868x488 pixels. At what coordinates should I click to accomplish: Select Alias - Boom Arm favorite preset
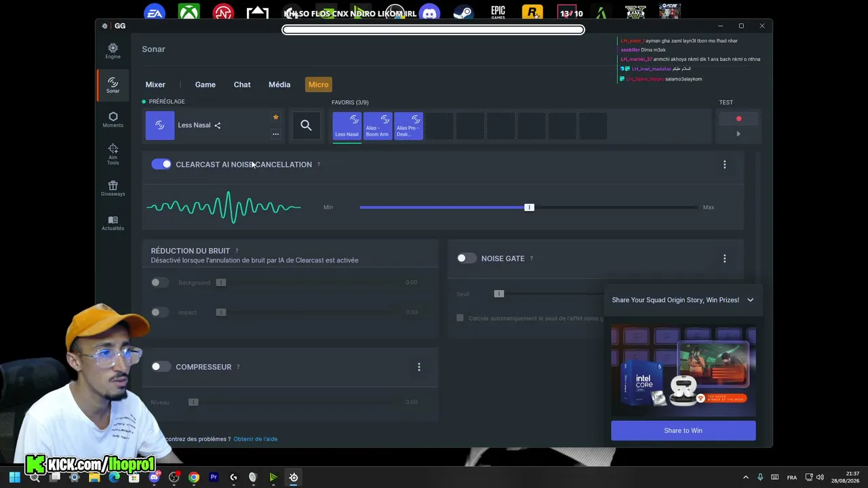pyautogui.click(x=378, y=126)
